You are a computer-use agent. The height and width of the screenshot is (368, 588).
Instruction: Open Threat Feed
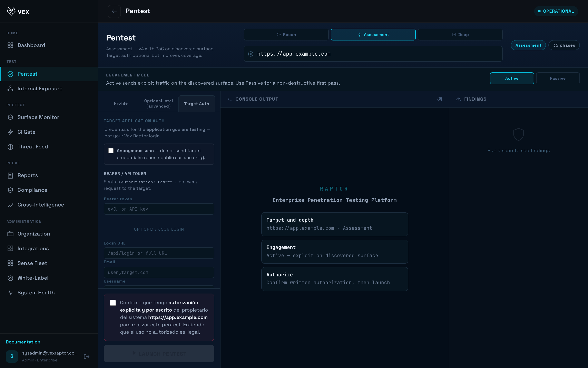49,147
